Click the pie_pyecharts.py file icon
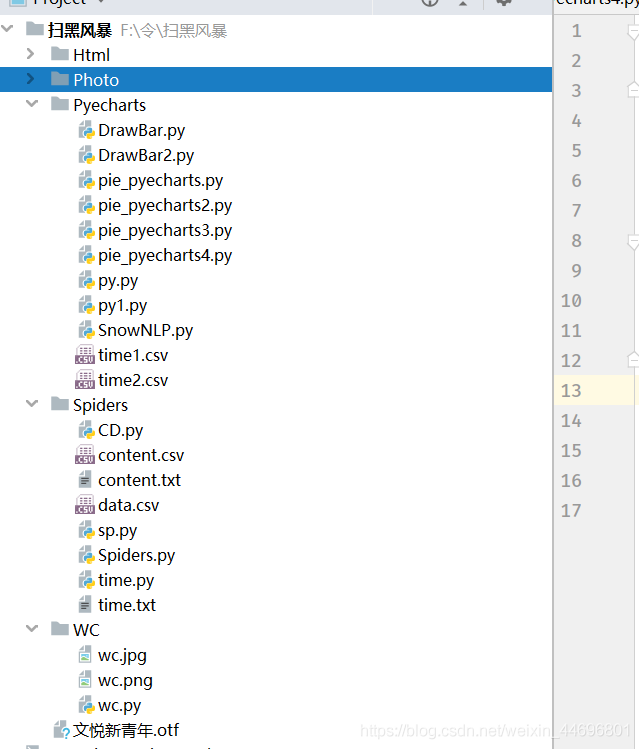The image size is (639, 749). [86, 180]
